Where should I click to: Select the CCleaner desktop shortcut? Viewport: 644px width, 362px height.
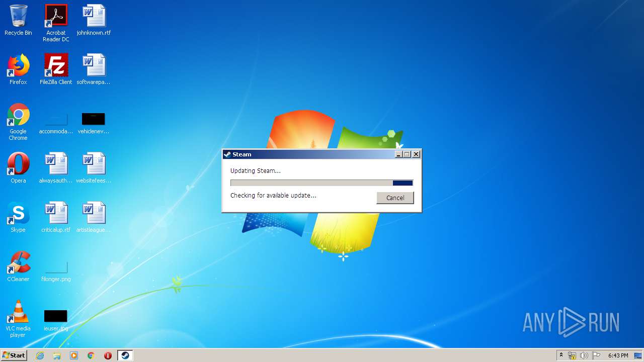click(18, 266)
